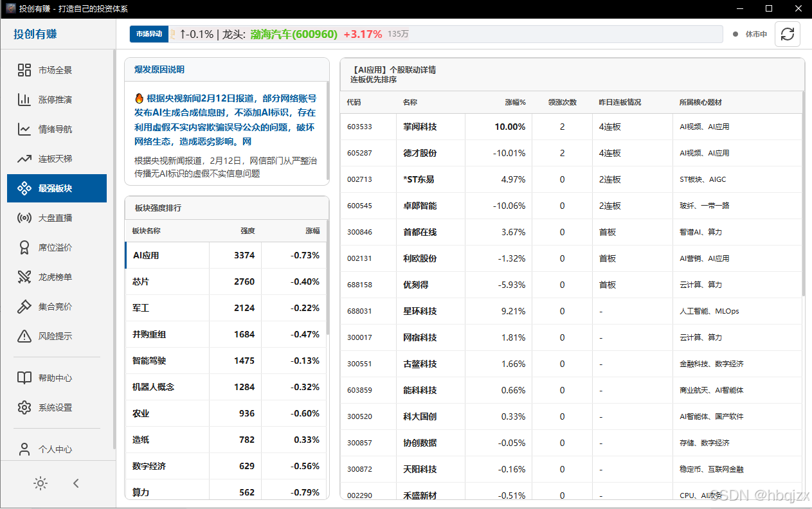This screenshot has width=812, height=509.
Task: Click stock 网宿科技 in the table
Action: pos(420,337)
